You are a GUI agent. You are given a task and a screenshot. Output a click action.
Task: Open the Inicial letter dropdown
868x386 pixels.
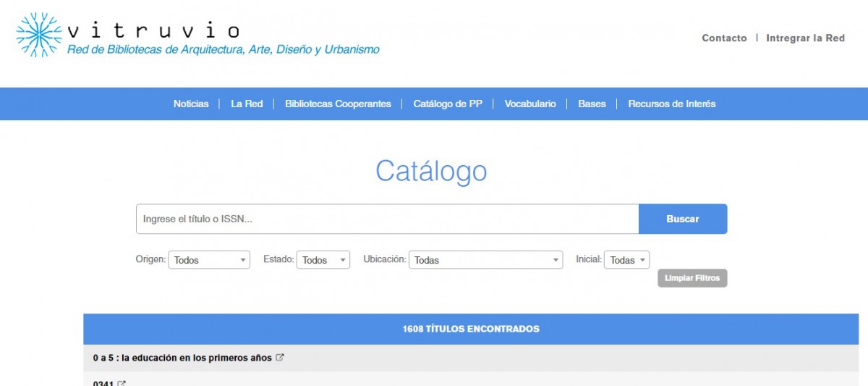627,260
